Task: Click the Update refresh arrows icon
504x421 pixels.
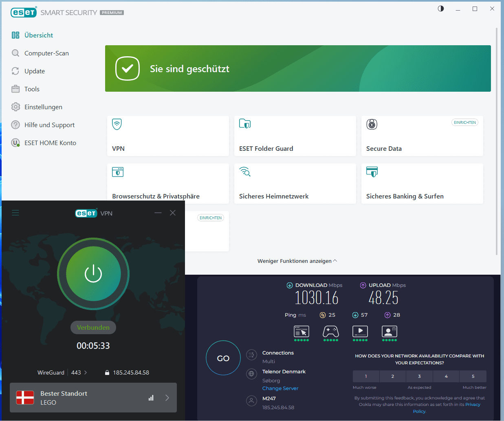Action: [x=15, y=71]
